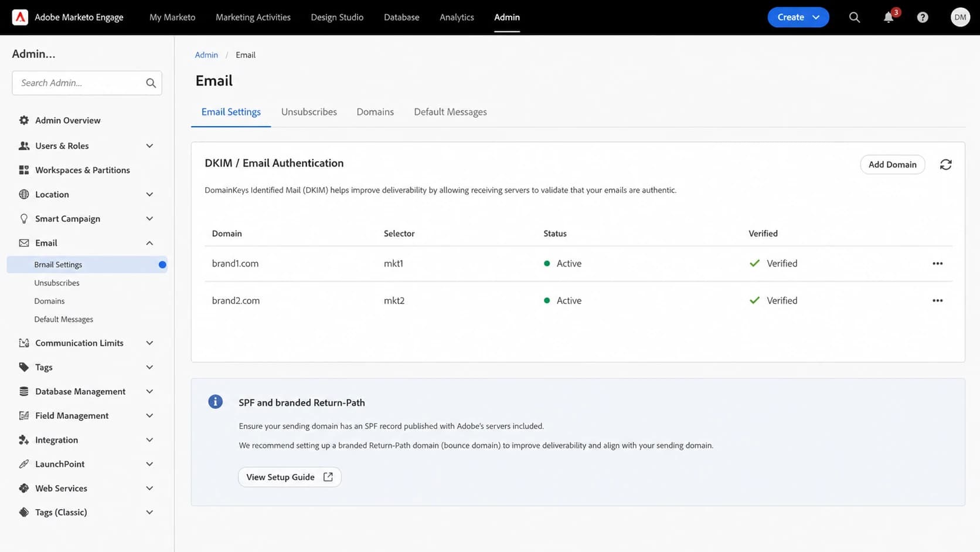980x552 pixels.
Task: Expand Smart Campaign chevron
Action: click(149, 219)
